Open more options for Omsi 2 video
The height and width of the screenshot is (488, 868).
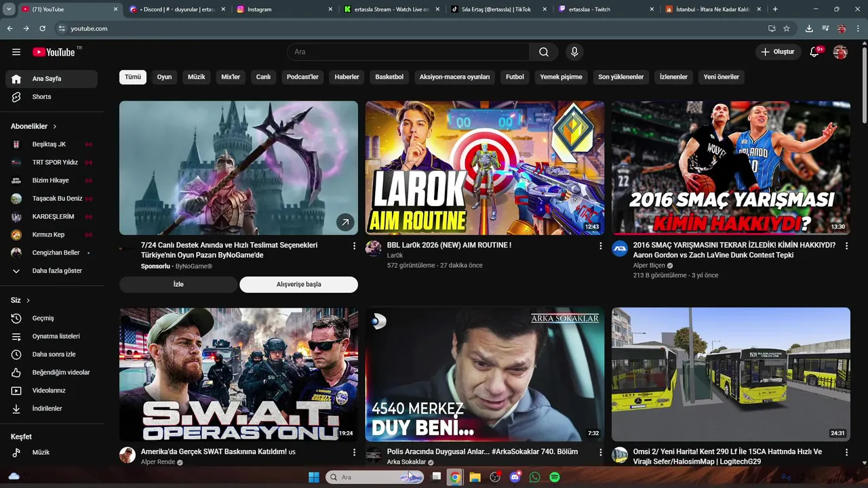pyautogui.click(x=846, y=452)
